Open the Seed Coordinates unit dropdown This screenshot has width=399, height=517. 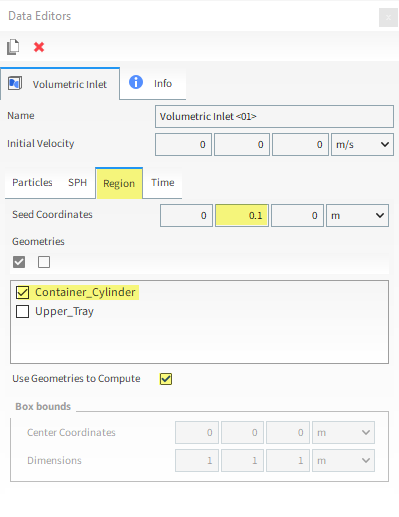pos(357,216)
